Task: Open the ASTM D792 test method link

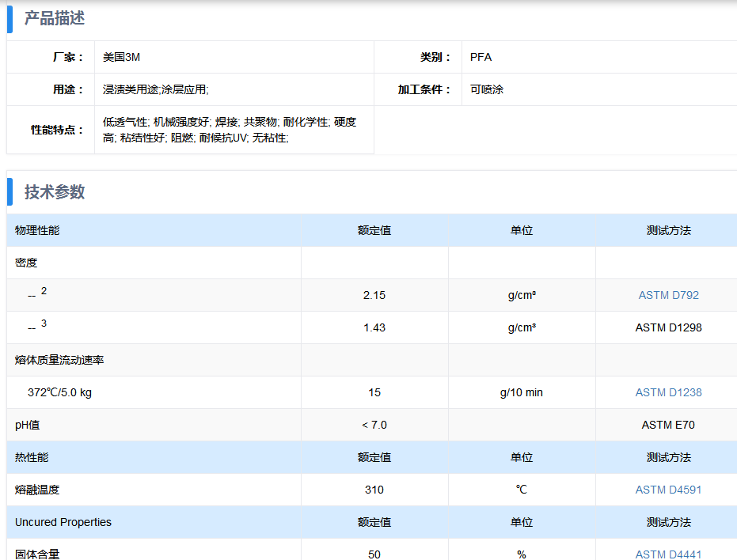Action: click(x=668, y=295)
